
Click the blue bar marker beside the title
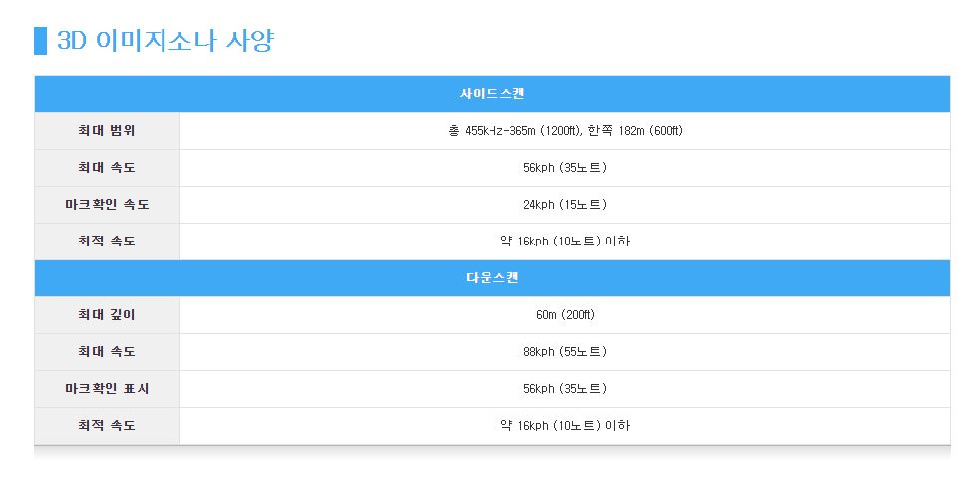[x=40, y=41]
